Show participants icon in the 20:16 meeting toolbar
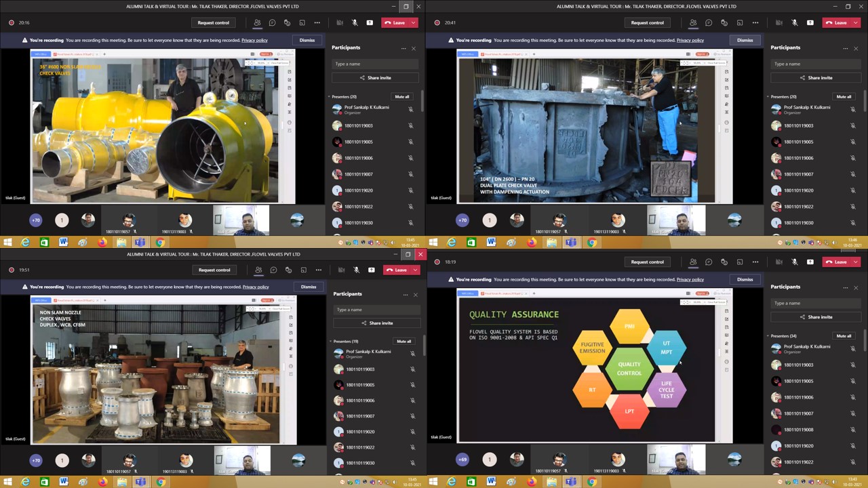The width and height of the screenshot is (868, 488). [257, 22]
